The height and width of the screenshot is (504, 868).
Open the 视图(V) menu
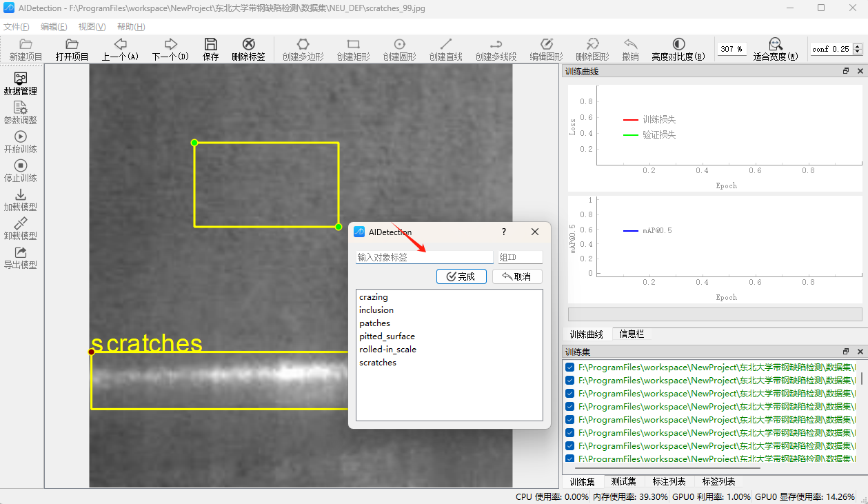tap(92, 27)
